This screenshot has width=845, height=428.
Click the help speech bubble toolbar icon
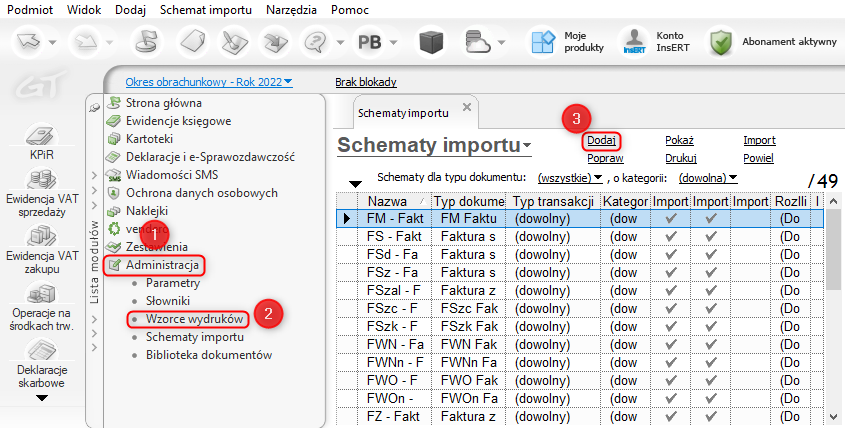click(x=317, y=42)
